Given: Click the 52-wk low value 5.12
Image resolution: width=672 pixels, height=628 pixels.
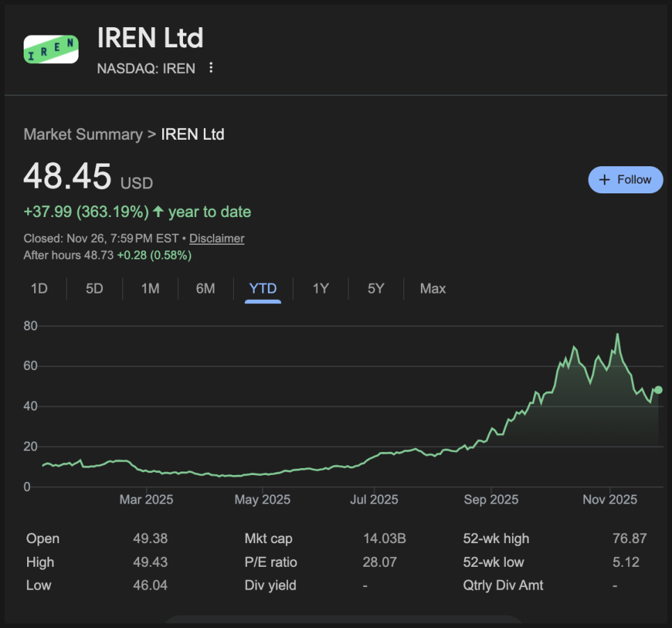Looking at the screenshot, I should coord(625,562).
